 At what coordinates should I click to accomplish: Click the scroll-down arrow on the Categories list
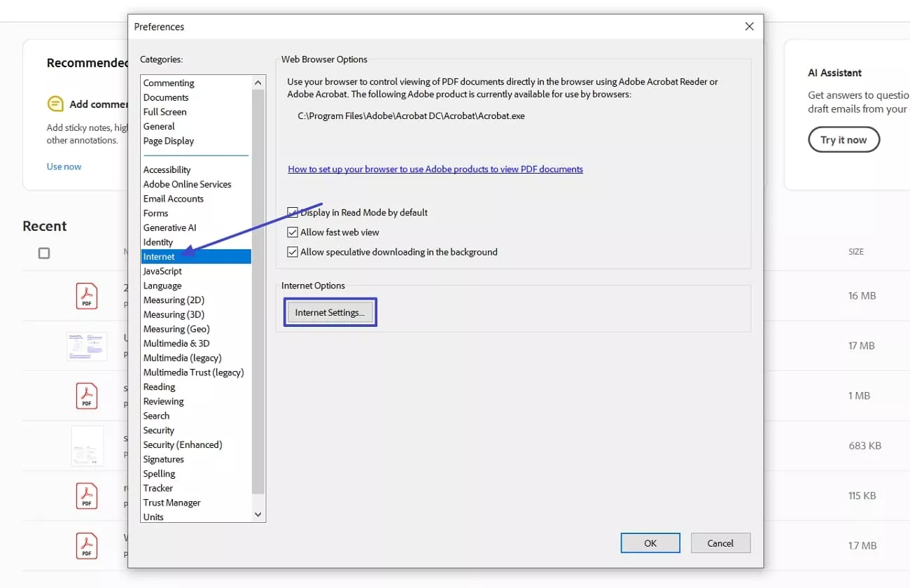tap(258, 514)
